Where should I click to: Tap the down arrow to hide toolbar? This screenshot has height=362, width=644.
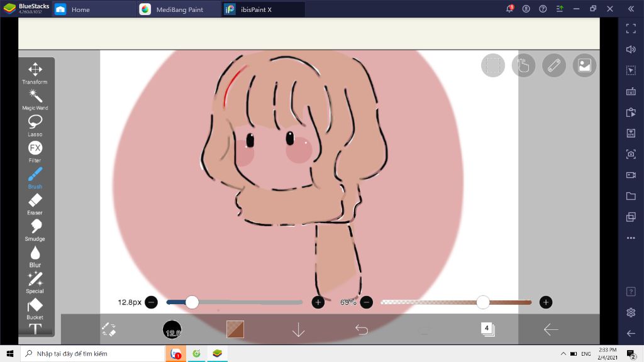(298, 329)
